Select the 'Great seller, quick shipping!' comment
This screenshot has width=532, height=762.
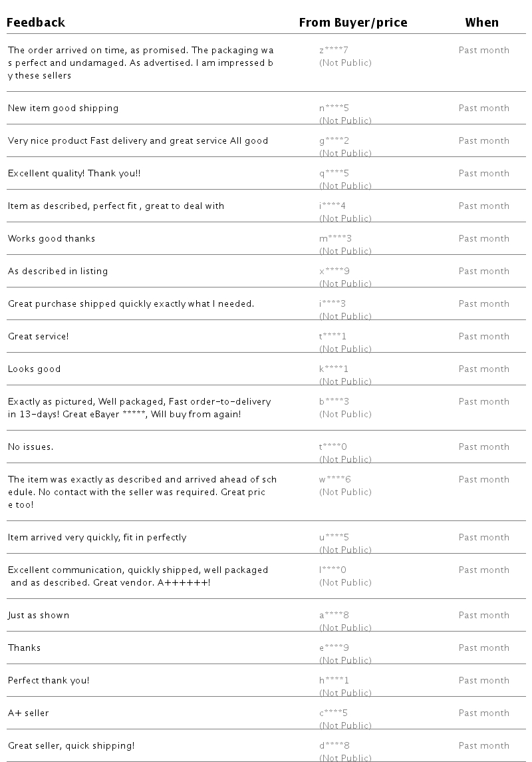click(x=71, y=746)
